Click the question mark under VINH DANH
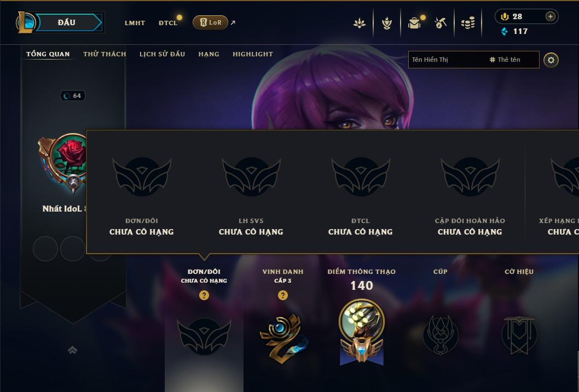 (283, 295)
